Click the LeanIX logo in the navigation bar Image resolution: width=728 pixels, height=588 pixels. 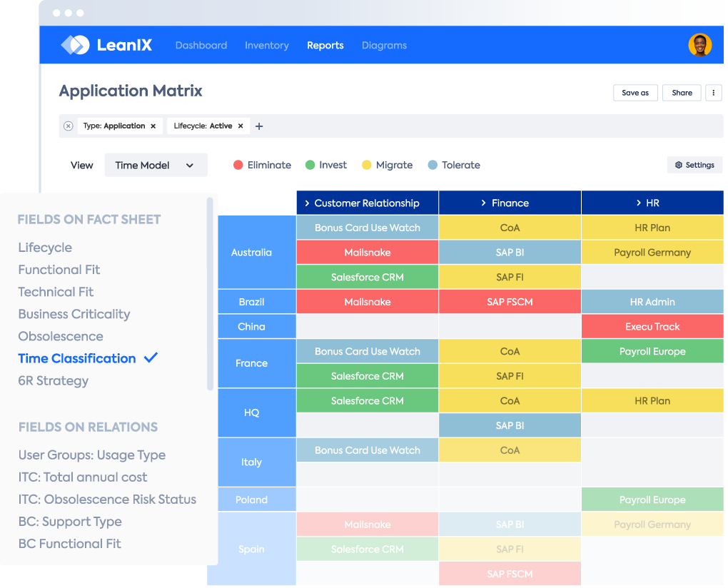[106, 44]
